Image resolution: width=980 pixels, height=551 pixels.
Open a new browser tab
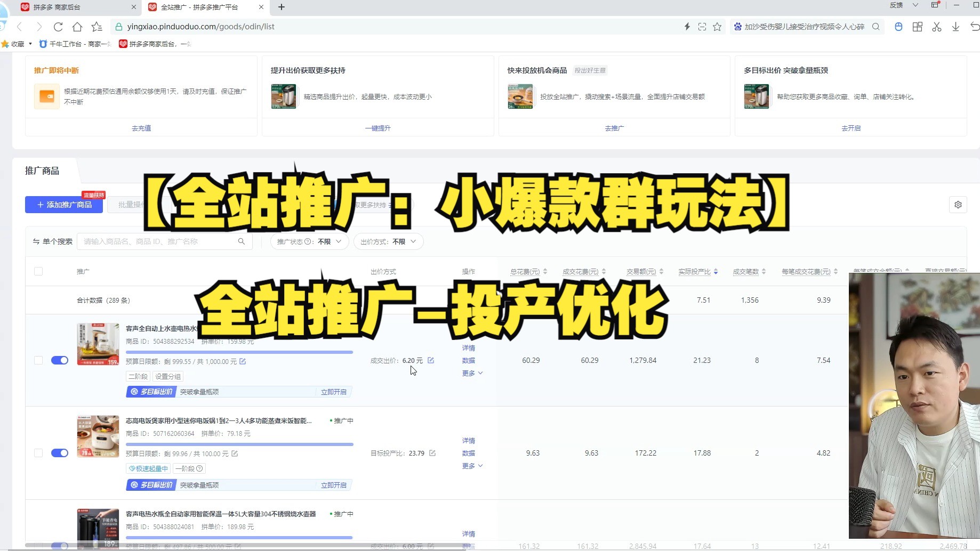click(x=282, y=7)
